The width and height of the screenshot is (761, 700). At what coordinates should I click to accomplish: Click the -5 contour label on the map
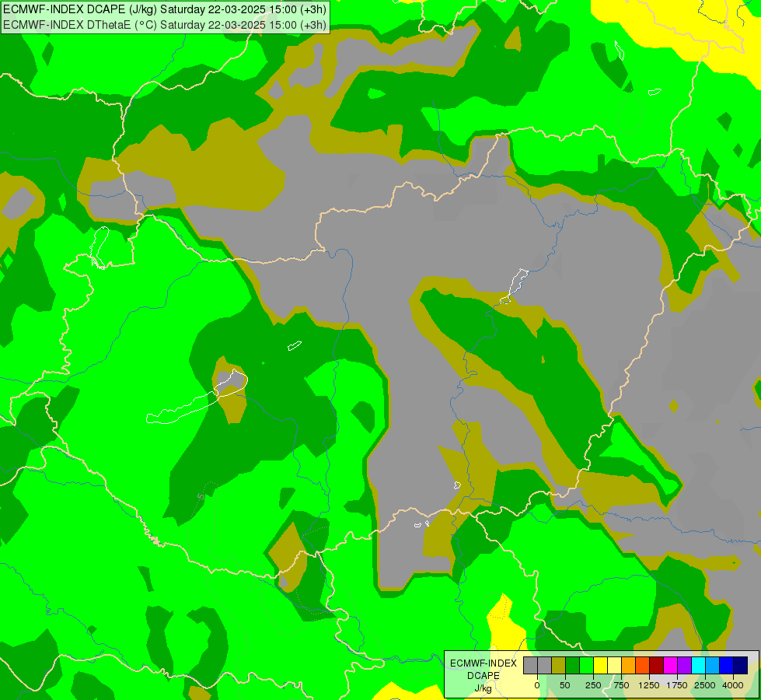(x=201, y=496)
